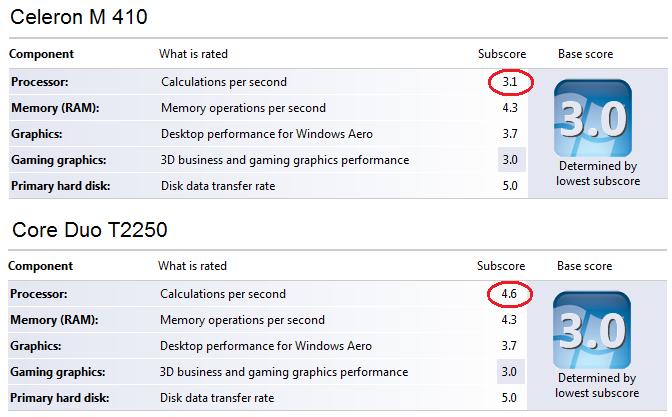Screen dimensions: 672x417
Task: Click Subscore column header in Celeron table
Action: click(x=501, y=53)
